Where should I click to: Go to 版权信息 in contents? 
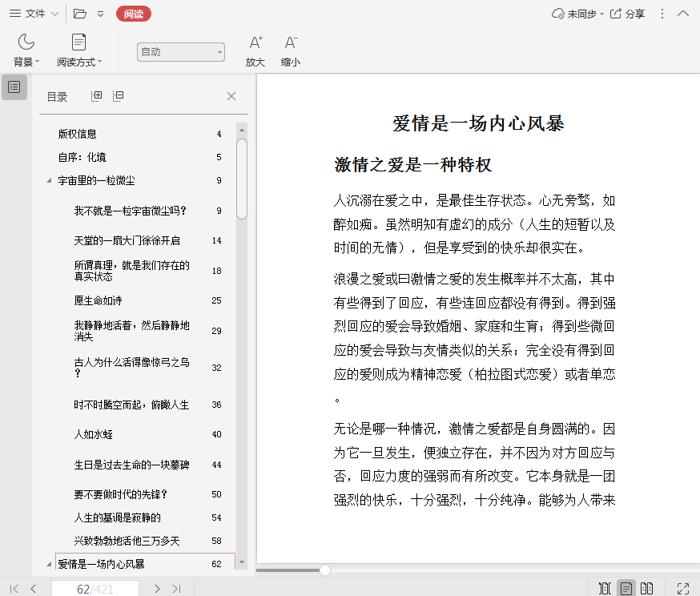pyautogui.click(x=77, y=134)
